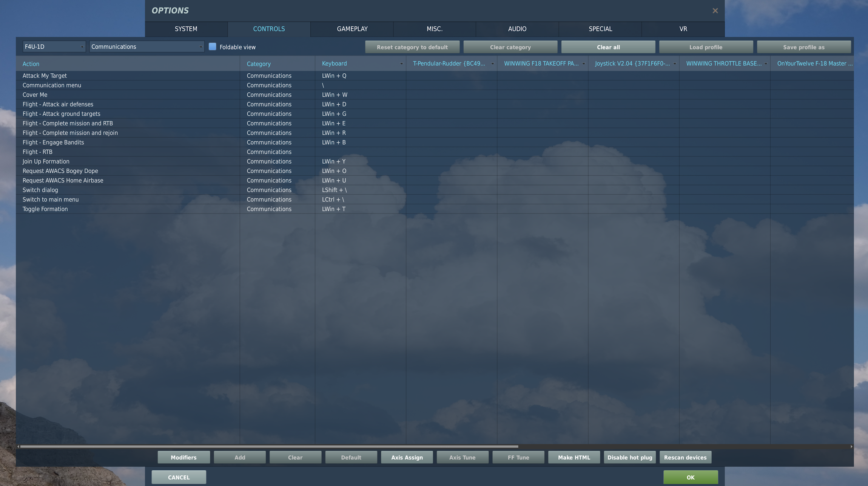Click Reset category to default button

412,47
